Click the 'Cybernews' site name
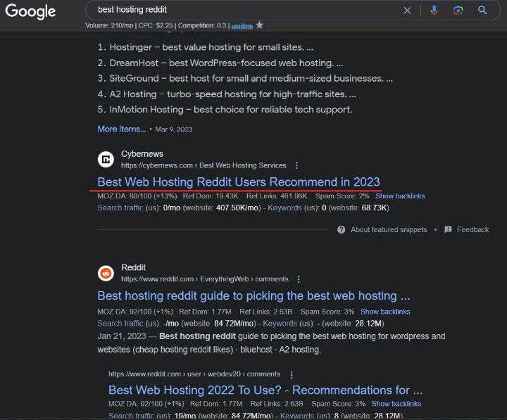This screenshot has height=420, width=507. pyautogui.click(x=142, y=154)
